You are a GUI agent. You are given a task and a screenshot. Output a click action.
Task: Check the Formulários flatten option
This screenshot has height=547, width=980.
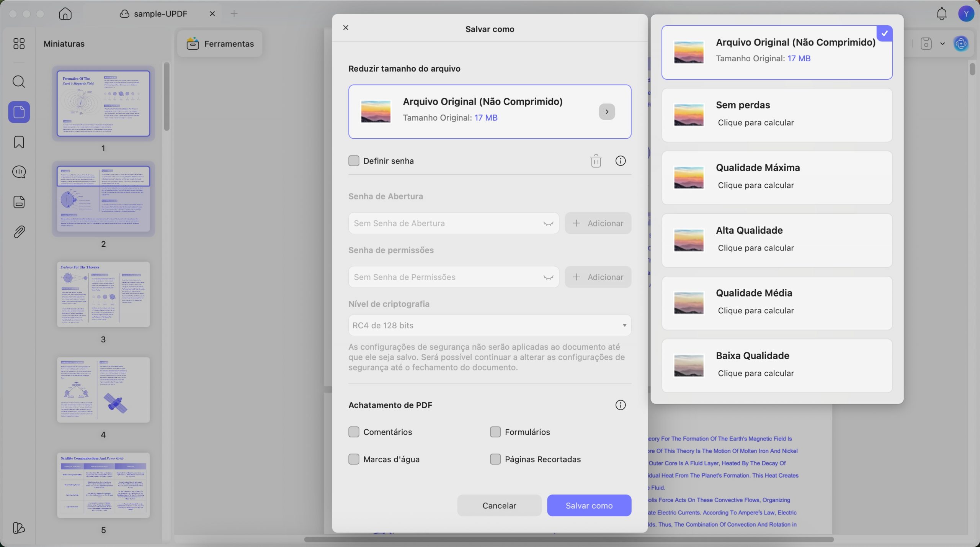(x=495, y=432)
